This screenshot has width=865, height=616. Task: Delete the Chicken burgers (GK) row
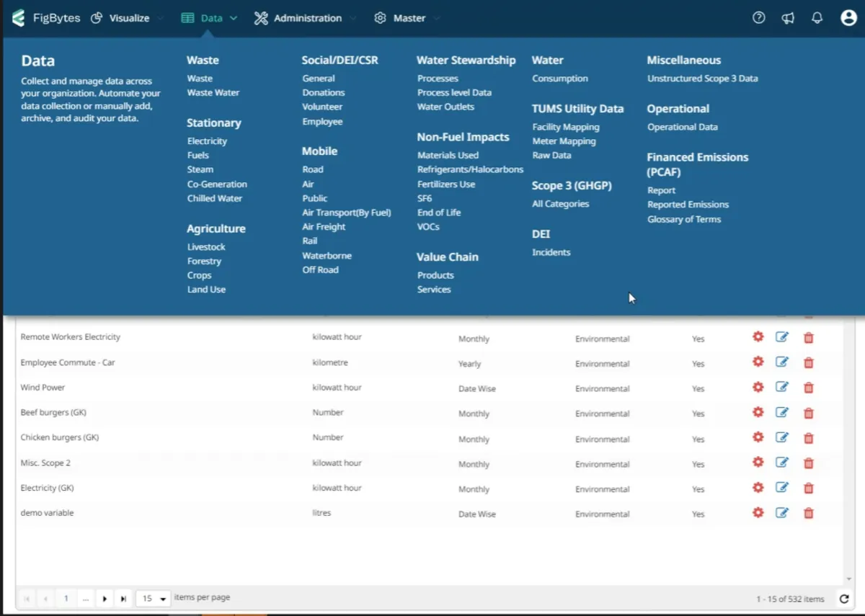(x=809, y=438)
